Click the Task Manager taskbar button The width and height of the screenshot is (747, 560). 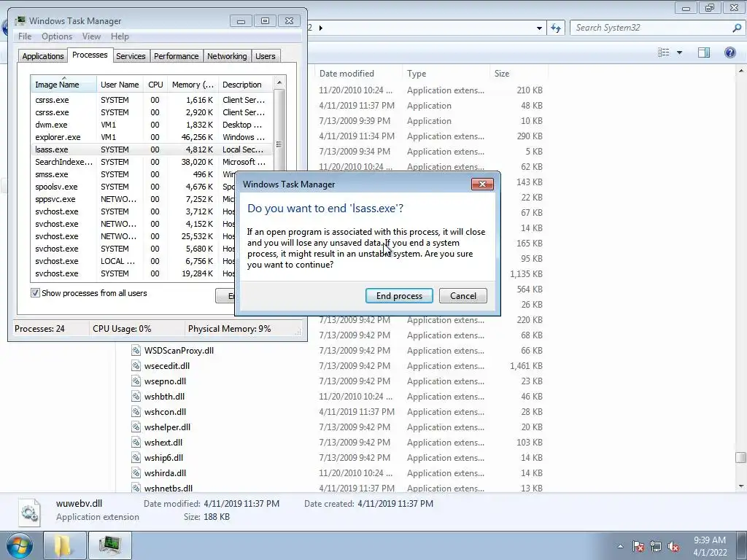click(x=110, y=545)
